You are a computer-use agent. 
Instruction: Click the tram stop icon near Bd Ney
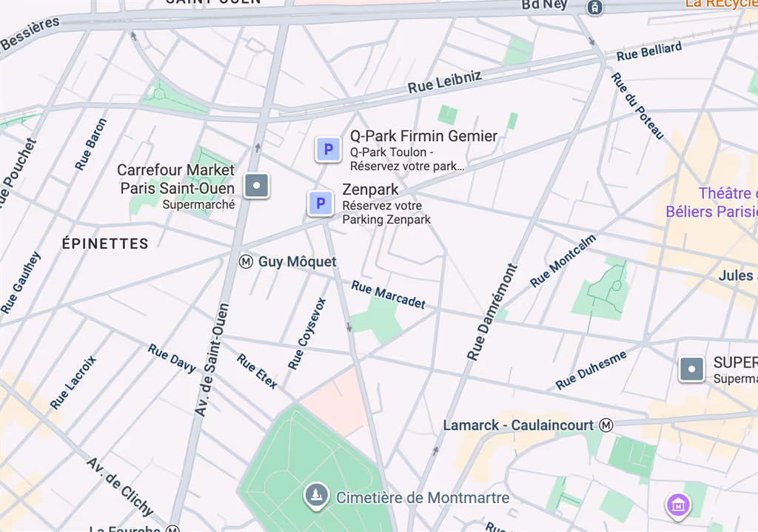pos(594,7)
